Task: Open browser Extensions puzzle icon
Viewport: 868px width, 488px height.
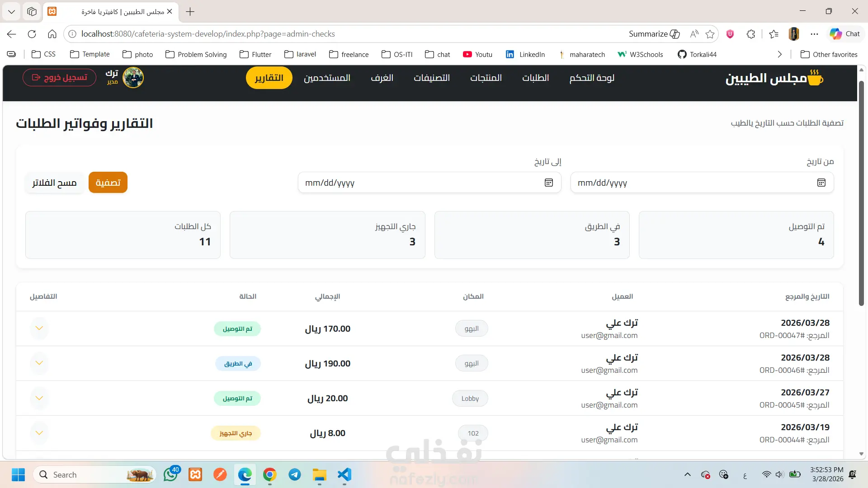Action: 751,34
